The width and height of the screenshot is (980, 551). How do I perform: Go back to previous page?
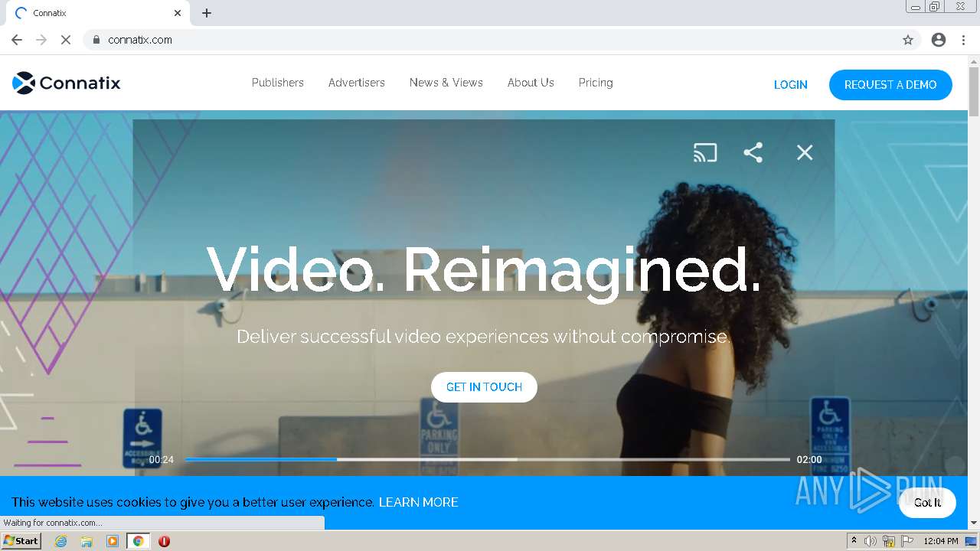click(x=17, y=40)
